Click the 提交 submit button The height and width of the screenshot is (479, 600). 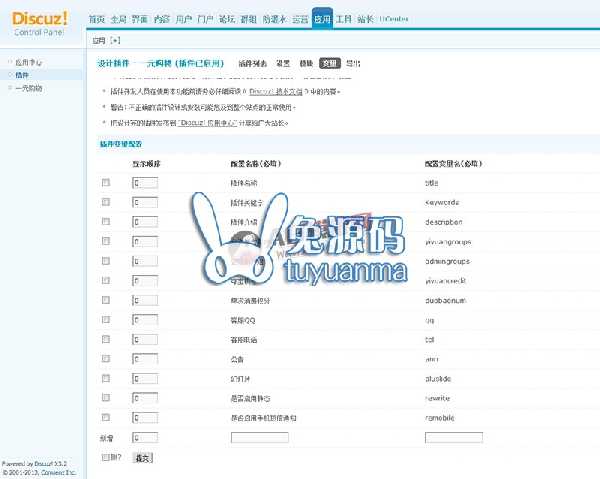click(x=143, y=458)
